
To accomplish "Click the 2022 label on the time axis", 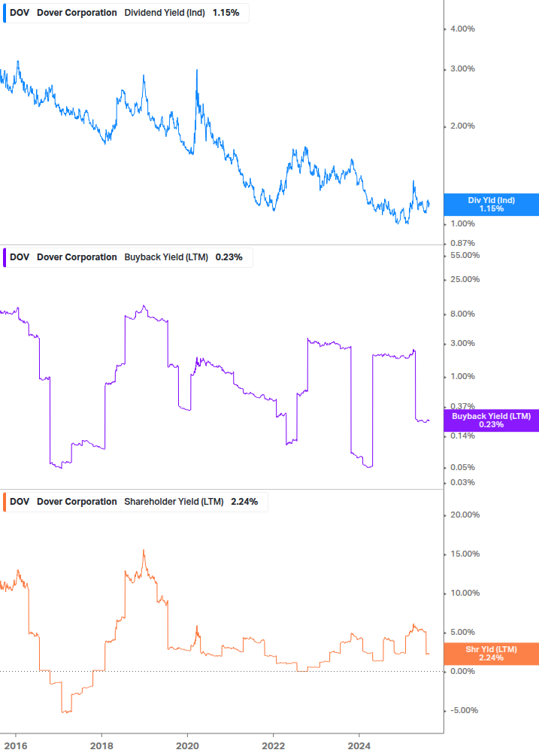I will click(273, 746).
